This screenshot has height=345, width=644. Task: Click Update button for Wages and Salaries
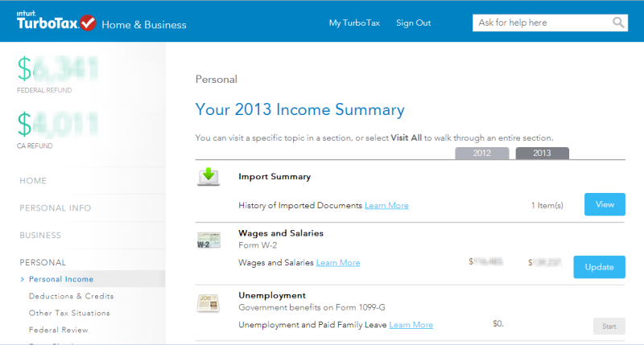[599, 267]
